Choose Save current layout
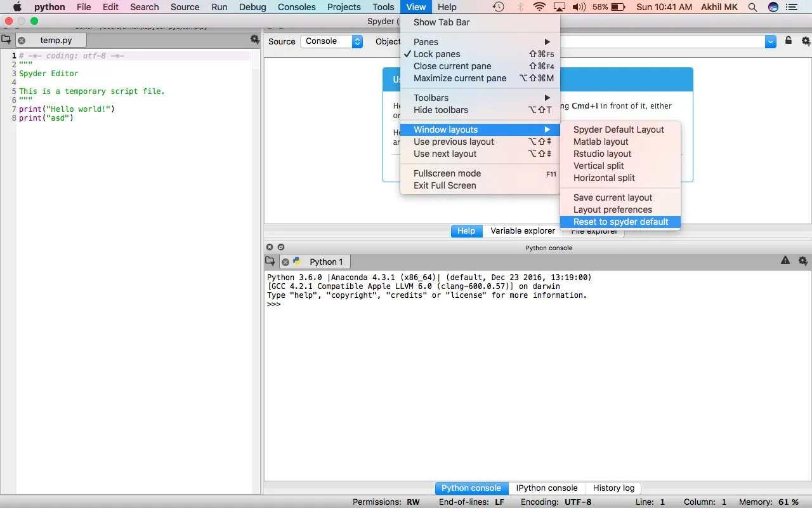The width and height of the screenshot is (812, 508). point(620,197)
